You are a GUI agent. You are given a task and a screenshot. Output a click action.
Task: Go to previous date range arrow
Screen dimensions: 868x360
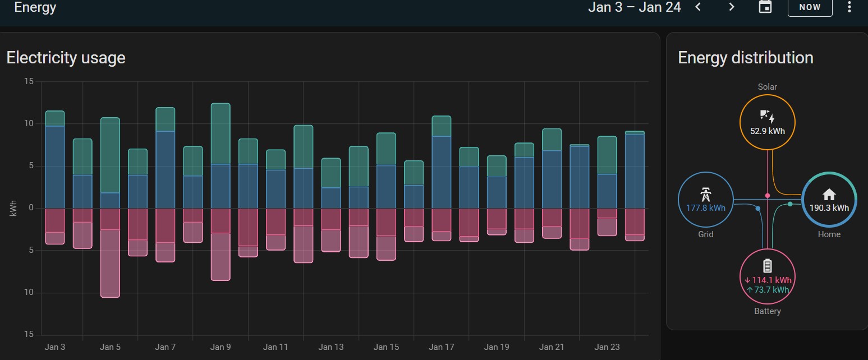click(x=698, y=7)
